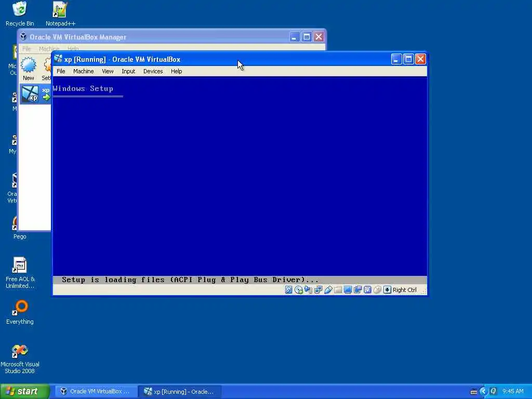Click the Windows start button
The image size is (532, 399).
pyautogui.click(x=24, y=391)
